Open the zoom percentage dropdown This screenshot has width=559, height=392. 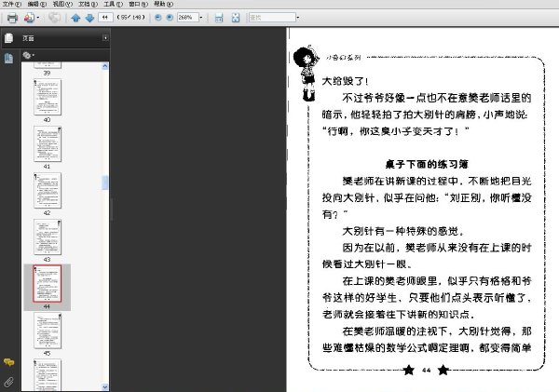coord(202,18)
